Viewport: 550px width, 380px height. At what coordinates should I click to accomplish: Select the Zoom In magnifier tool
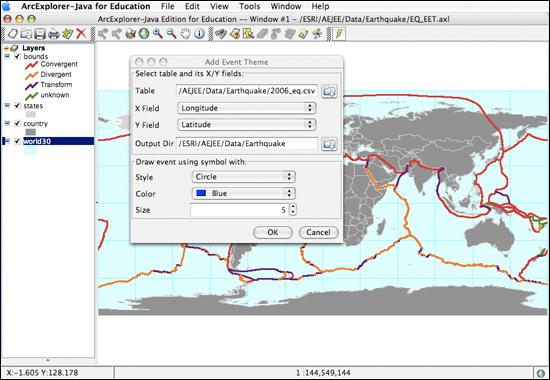click(x=157, y=34)
